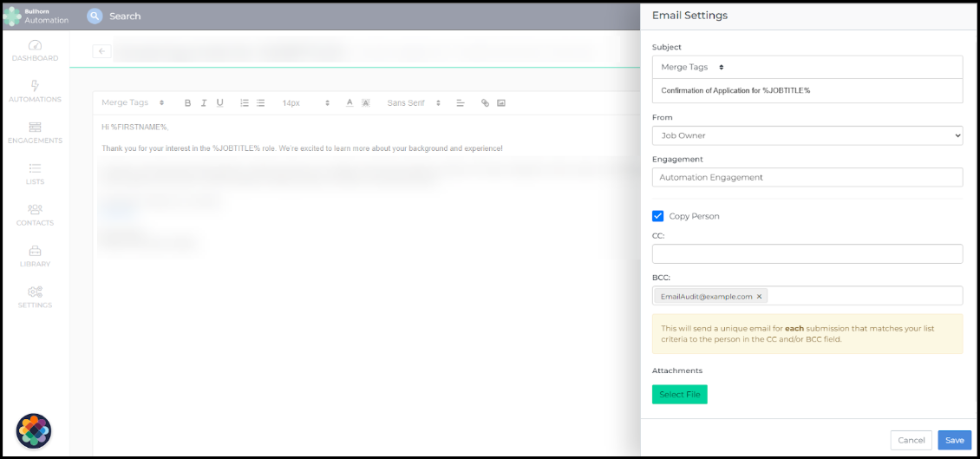Viewport: 980px width, 459px height.
Task: Open the Subject Merge Tags dropdown
Action: pos(692,67)
